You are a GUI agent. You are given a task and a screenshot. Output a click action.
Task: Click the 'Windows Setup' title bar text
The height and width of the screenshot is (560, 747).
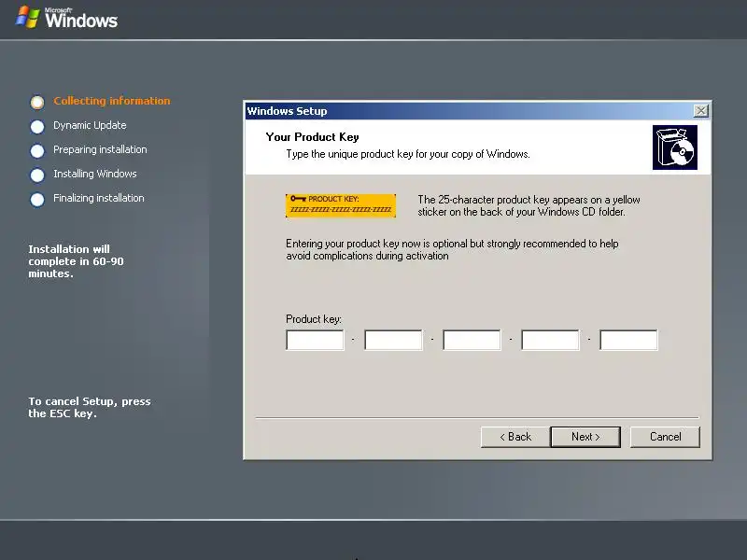[x=287, y=111]
